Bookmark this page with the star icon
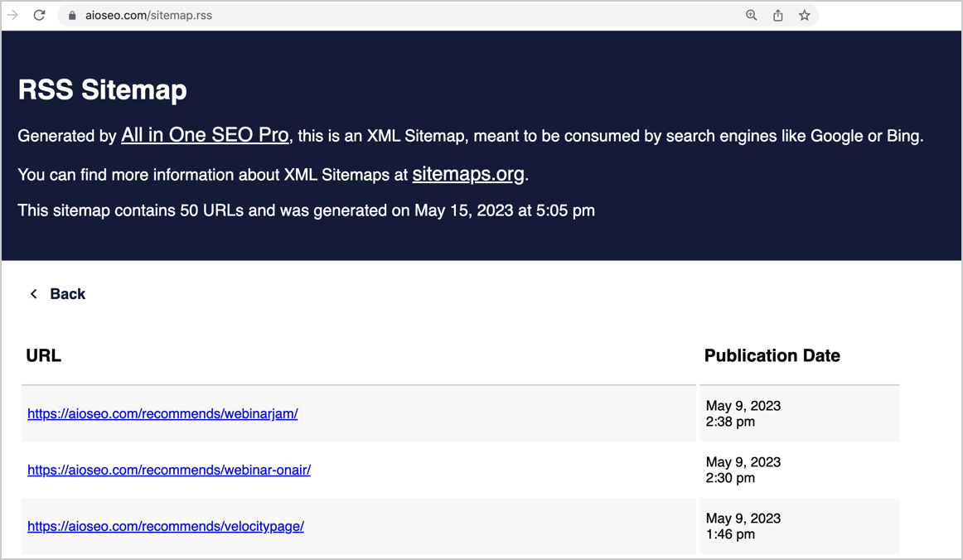The width and height of the screenshot is (963, 560). [805, 16]
